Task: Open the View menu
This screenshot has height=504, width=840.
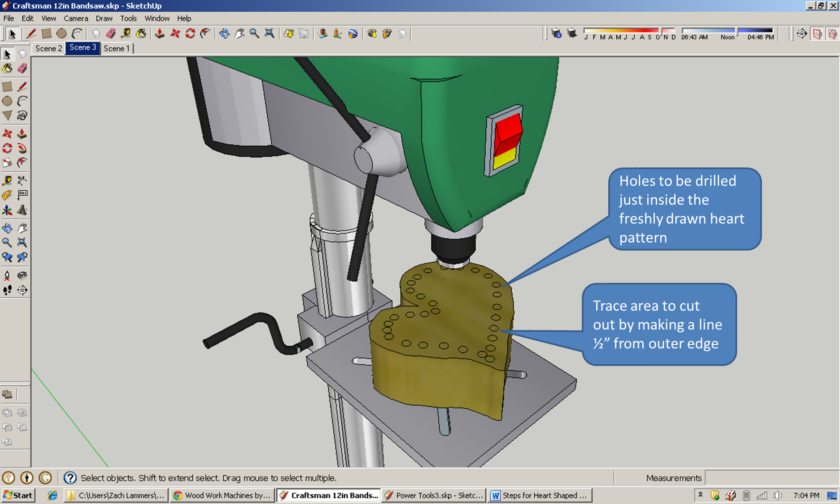Action: [49, 18]
